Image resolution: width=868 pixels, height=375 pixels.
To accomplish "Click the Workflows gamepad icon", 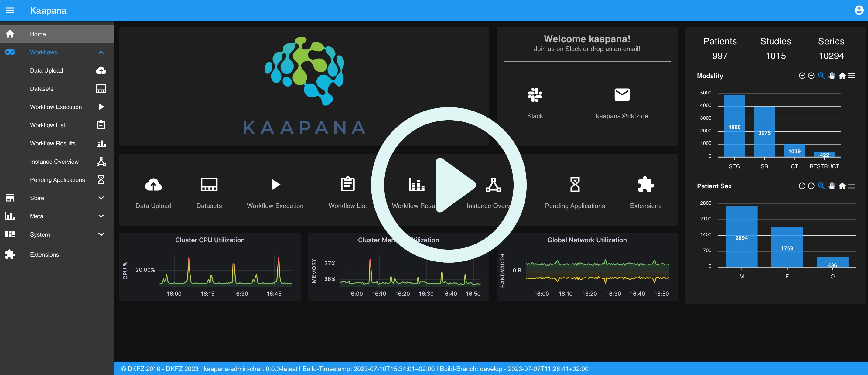I will pyautogui.click(x=10, y=52).
